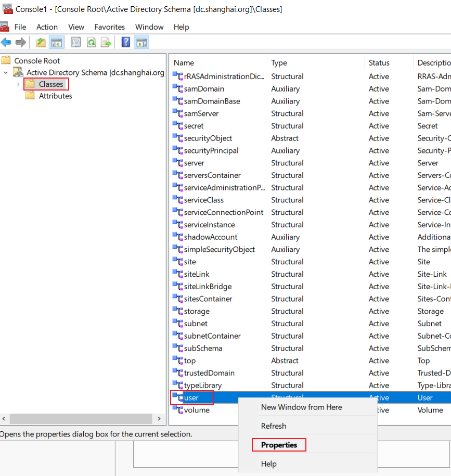Select the Attributes folder in the tree
Screen dimensions: 451x476
[x=55, y=96]
